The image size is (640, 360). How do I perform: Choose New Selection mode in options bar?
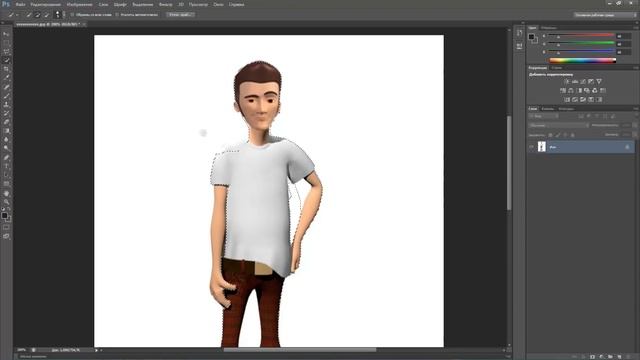[29, 15]
